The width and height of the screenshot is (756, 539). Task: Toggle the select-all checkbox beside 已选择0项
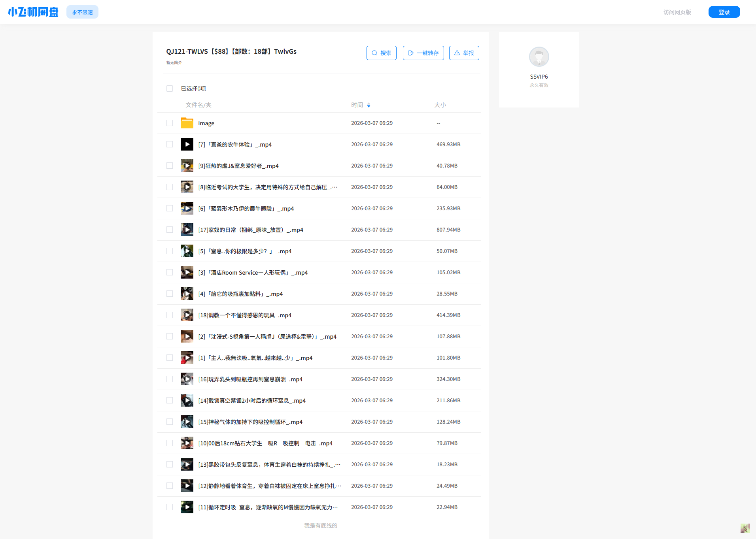(x=170, y=89)
